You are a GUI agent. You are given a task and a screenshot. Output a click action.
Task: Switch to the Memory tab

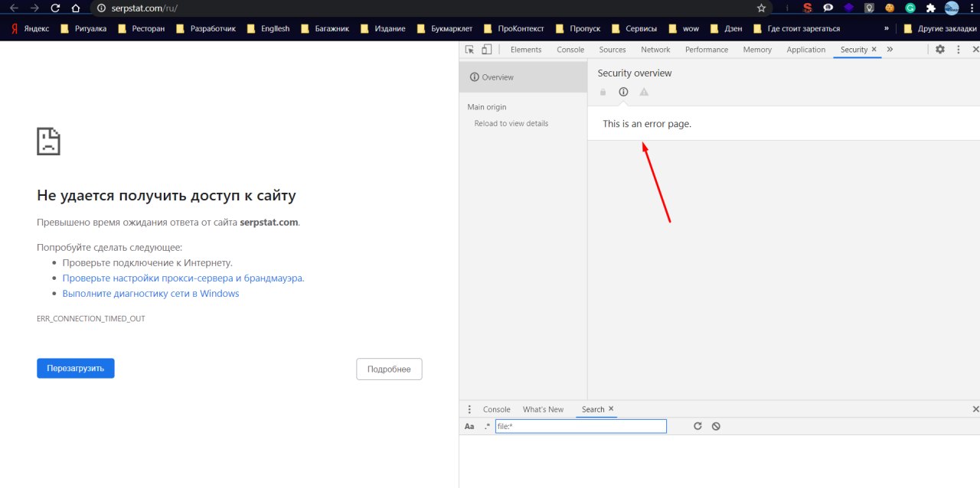point(757,50)
